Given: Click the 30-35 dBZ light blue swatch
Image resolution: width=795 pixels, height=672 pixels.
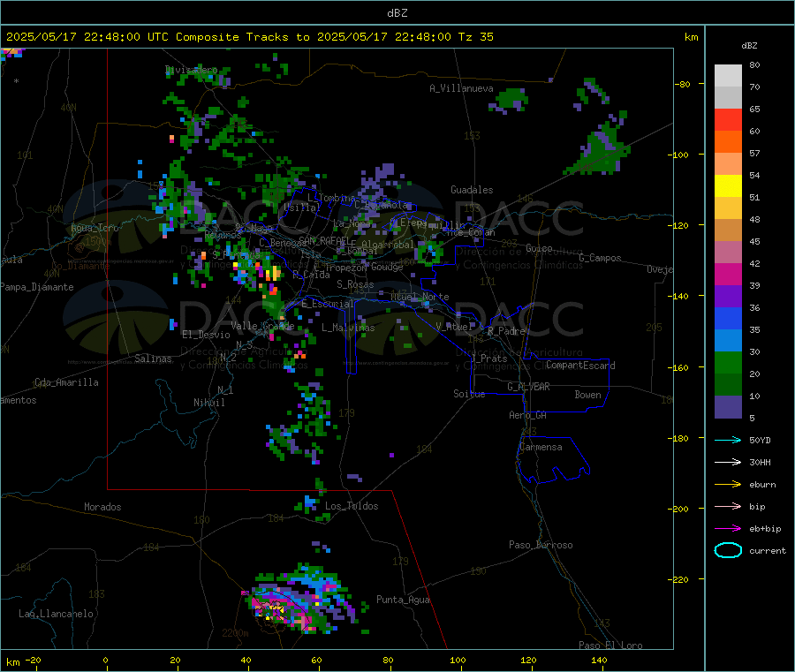Looking at the screenshot, I should pos(728,341).
